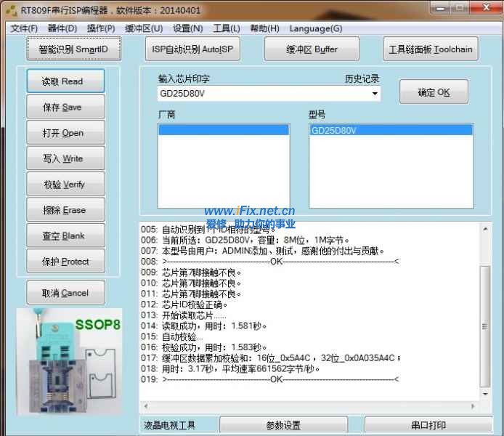The height and width of the screenshot is (436, 504).
Task: Click horizontal scrollbar left arrow in log
Action: click(x=146, y=406)
